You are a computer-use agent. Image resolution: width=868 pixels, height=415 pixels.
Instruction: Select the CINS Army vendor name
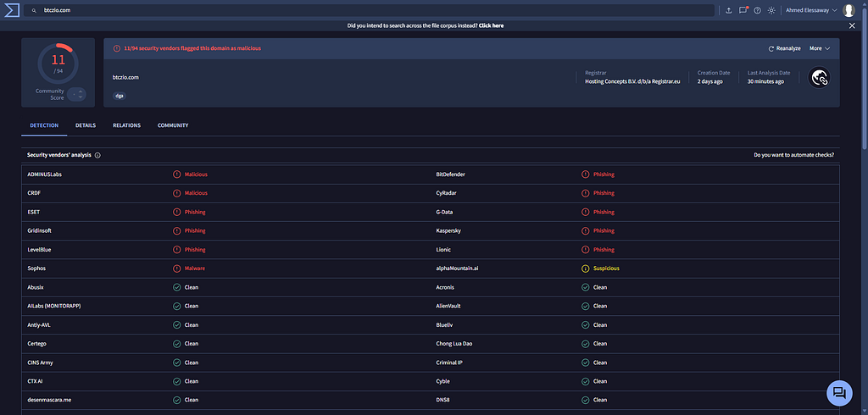click(x=40, y=362)
